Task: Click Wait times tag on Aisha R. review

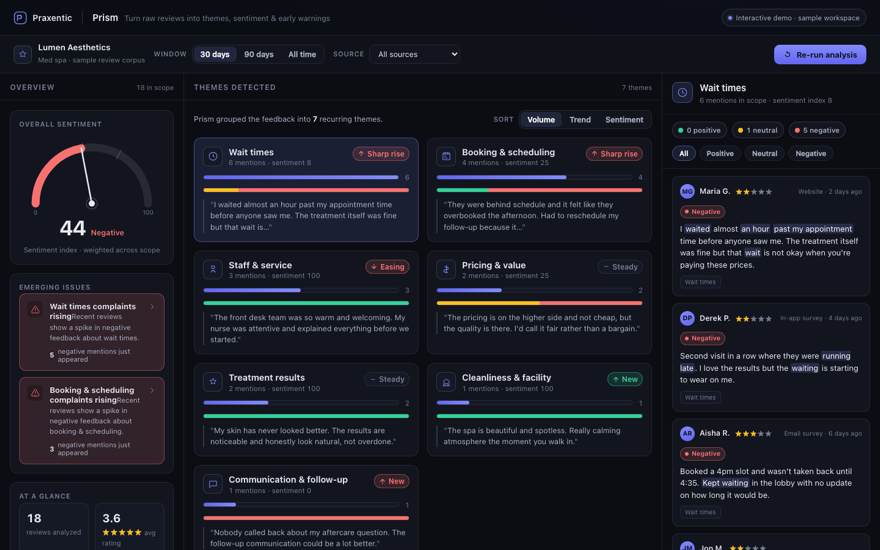Action: (x=700, y=512)
